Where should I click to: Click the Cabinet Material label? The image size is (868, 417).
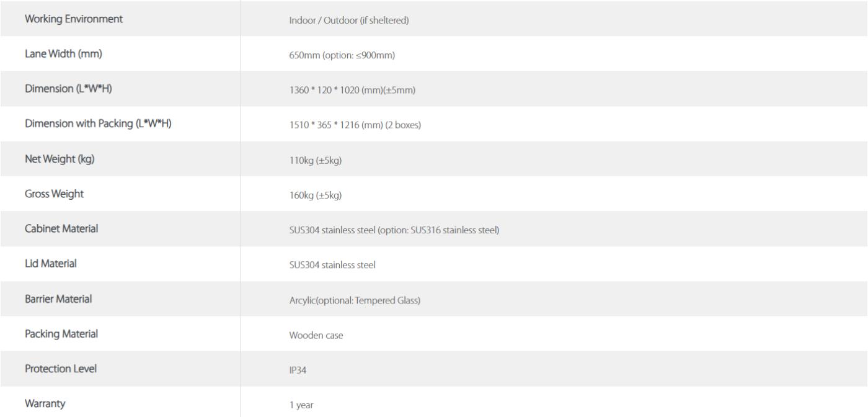click(x=61, y=229)
